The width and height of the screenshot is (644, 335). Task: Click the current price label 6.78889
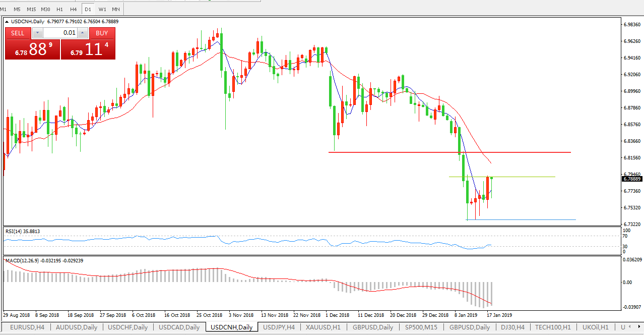632,179
